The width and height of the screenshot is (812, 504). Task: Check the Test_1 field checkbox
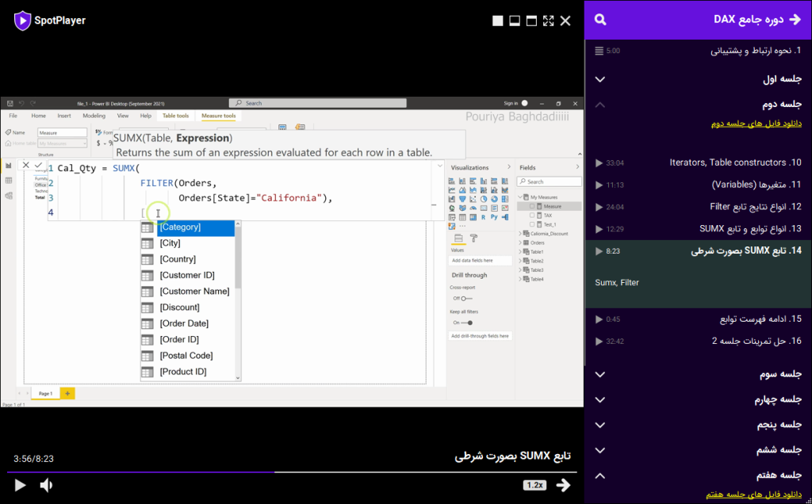tap(532, 224)
